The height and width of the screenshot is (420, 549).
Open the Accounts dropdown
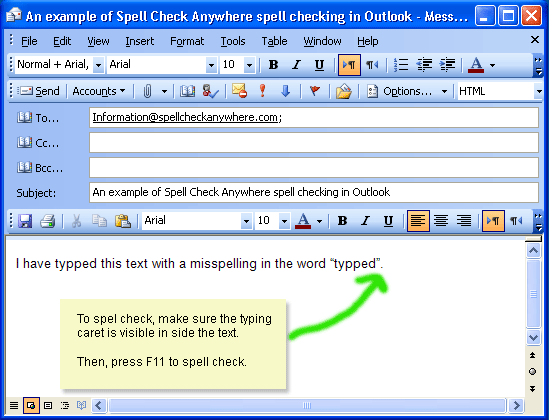[99, 91]
